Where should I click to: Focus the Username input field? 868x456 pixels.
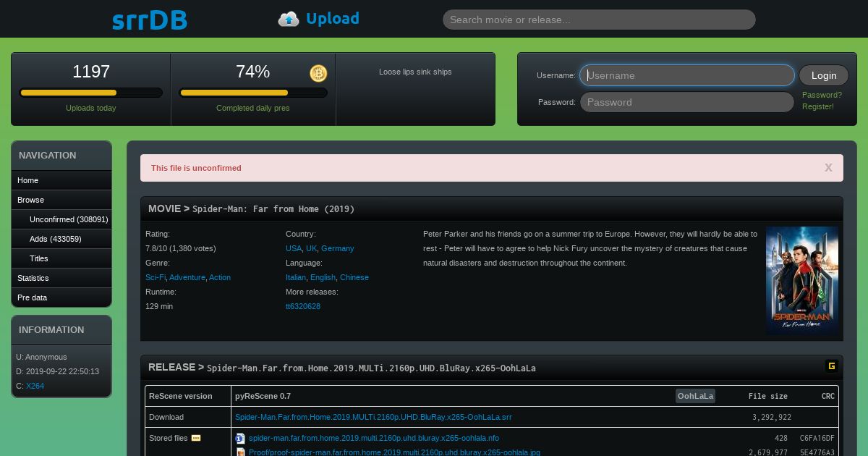pyautogui.click(x=687, y=75)
